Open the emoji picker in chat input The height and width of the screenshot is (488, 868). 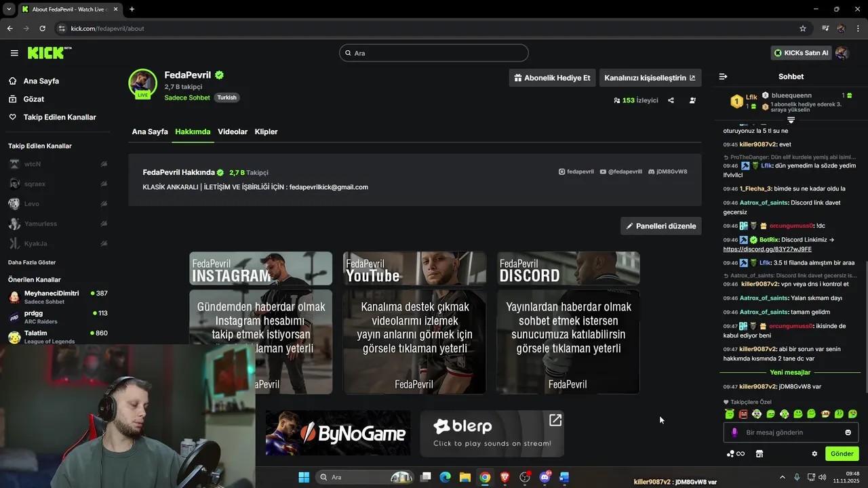tap(848, 432)
